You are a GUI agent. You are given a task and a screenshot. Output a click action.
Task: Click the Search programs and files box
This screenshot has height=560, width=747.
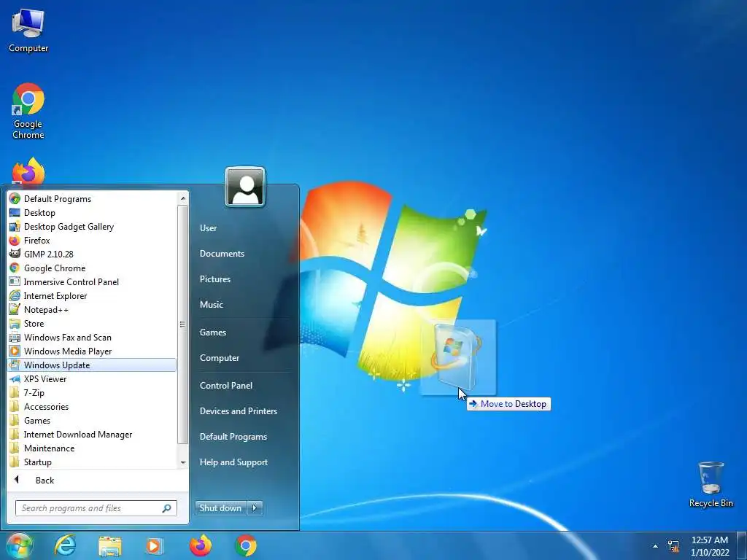click(96, 508)
